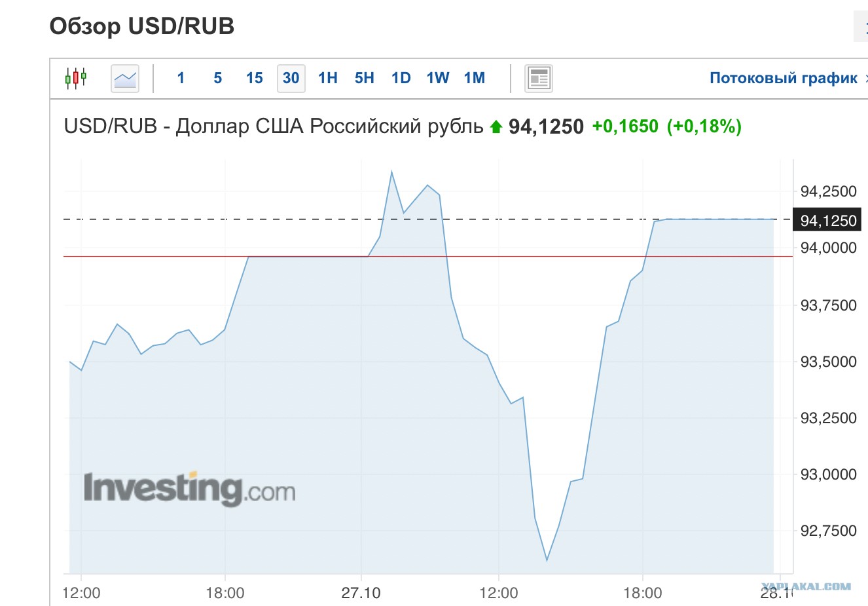Open the Потоковый график link
868x606 pixels.
pyautogui.click(x=784, y=79)
